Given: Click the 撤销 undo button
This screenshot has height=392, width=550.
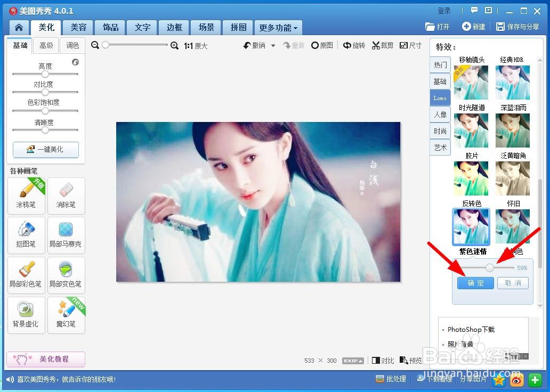Looking at the screenshot, I should pos(255,46).
